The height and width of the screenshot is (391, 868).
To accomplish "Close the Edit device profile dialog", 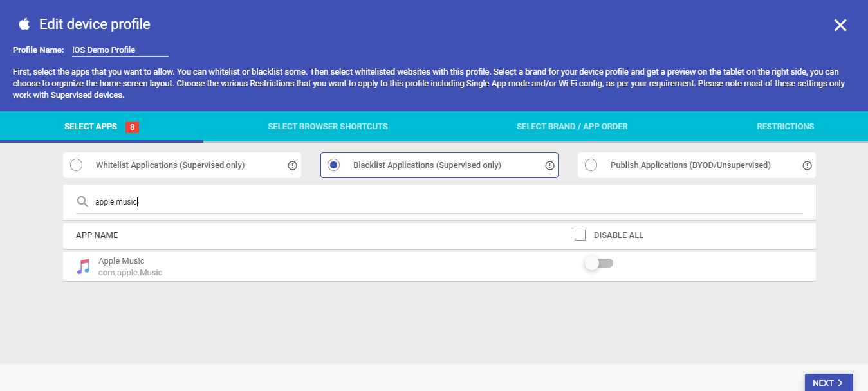I will tap(840, 25).
